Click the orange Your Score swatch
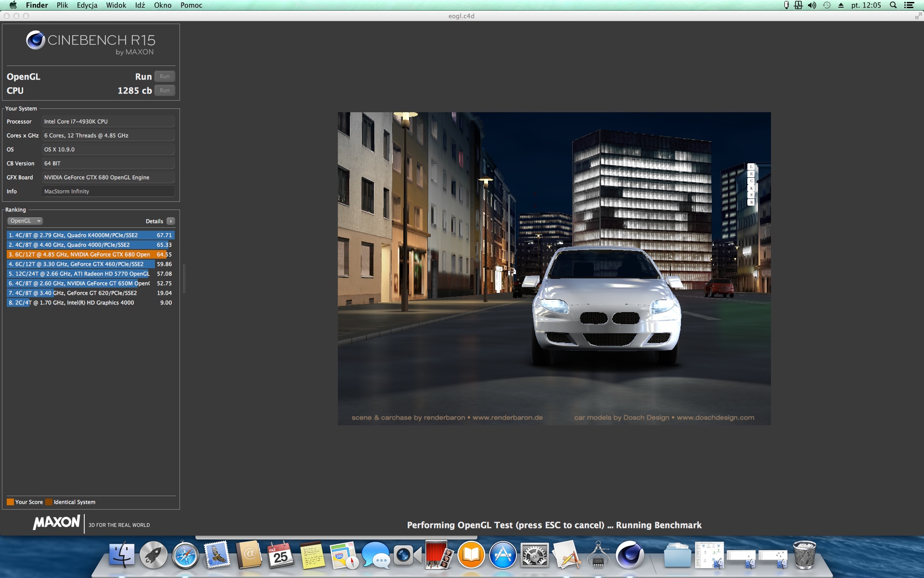 [x=10, y=502]
